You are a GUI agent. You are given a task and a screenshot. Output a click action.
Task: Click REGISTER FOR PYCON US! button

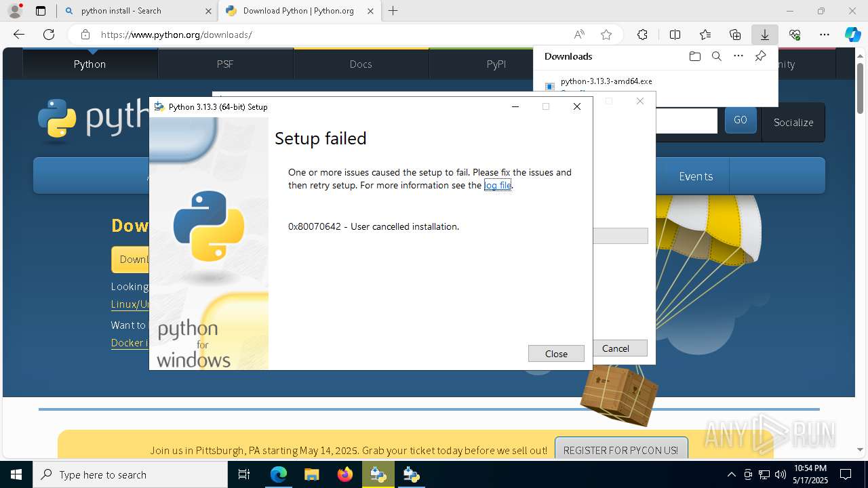click(620, 450)
